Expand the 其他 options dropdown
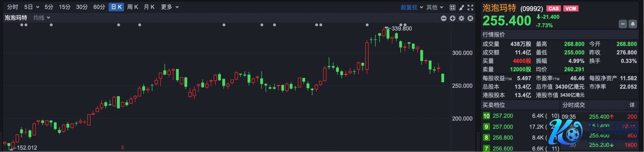Viewport: 644px width, 152px height. [435, 7]
